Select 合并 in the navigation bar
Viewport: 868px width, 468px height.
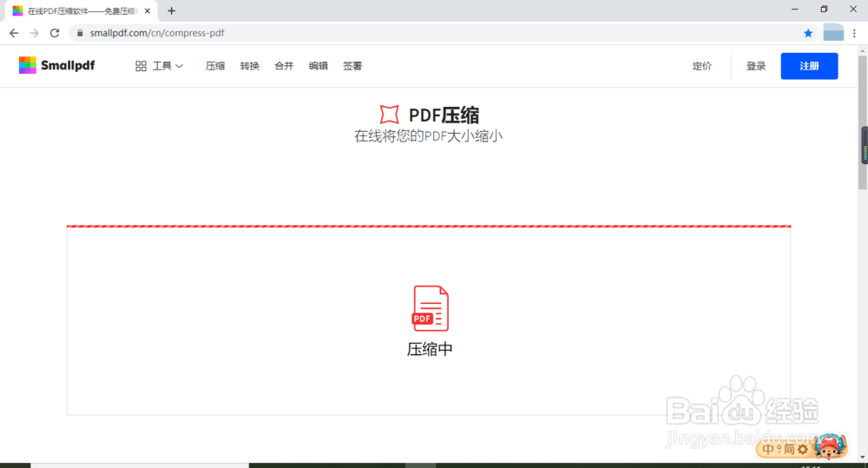click(284, 66)
